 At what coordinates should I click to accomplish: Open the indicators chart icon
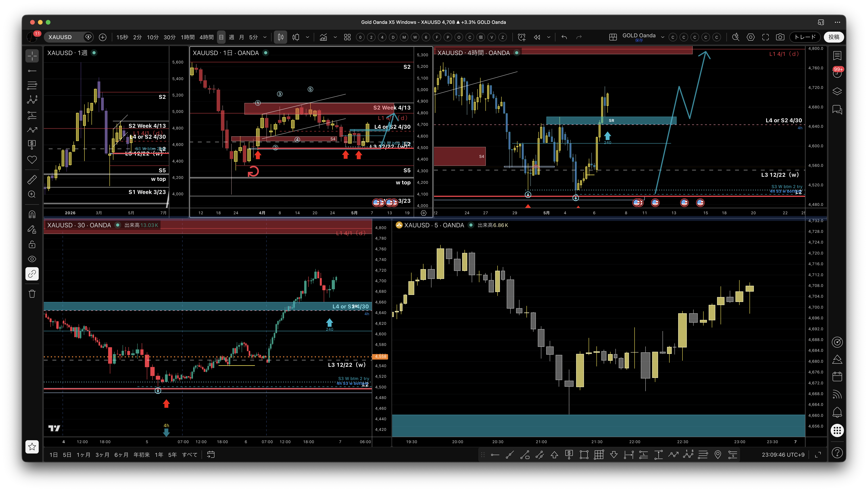click(x=323, y=37)
